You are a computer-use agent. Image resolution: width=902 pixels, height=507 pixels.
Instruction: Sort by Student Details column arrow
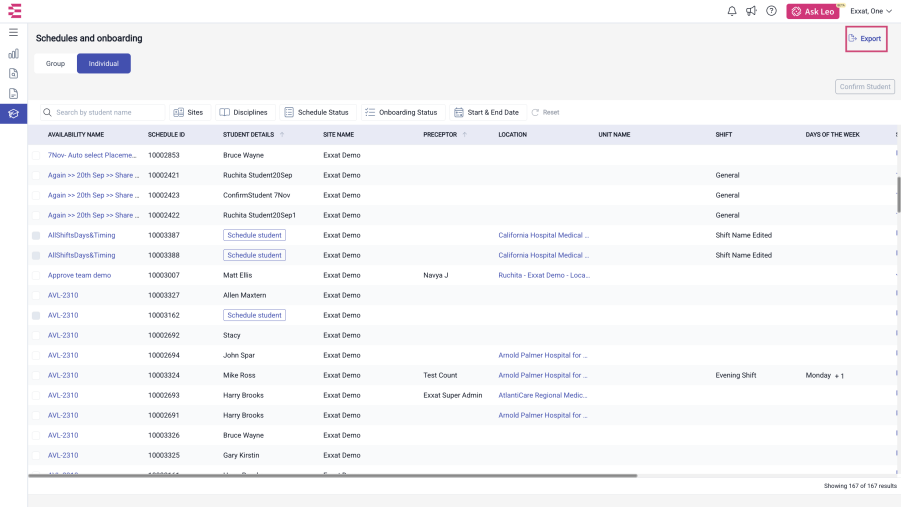pyautogui.click(x=282, y=135)
